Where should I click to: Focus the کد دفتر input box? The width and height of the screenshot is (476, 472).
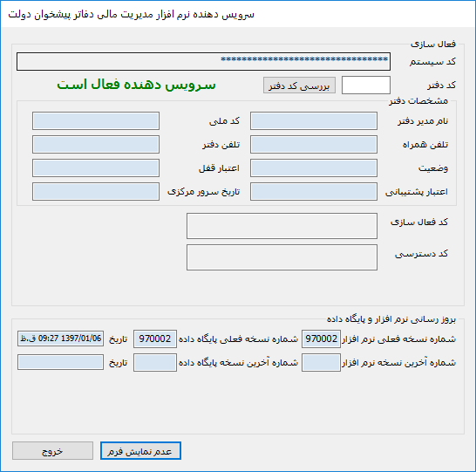(366, 85)
